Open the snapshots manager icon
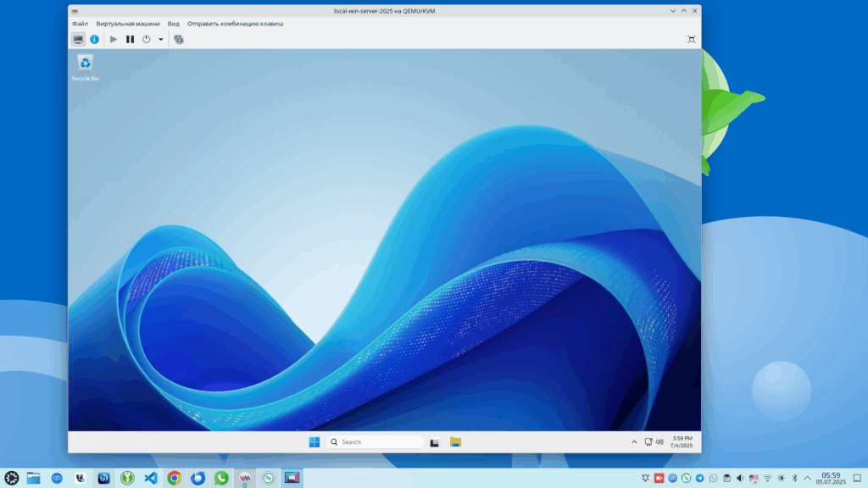Image resolution: width=868 pixels, height=488 pixels. pos(179,39)
